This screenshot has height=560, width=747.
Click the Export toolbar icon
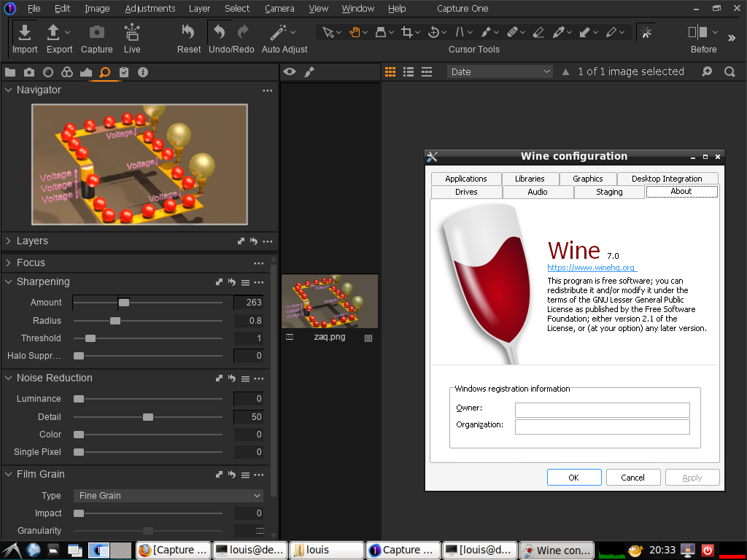[53, 32]
